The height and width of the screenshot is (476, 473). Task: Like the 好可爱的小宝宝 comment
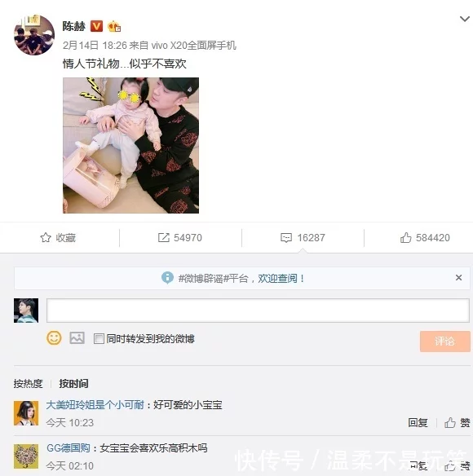(x=458, y=422)
